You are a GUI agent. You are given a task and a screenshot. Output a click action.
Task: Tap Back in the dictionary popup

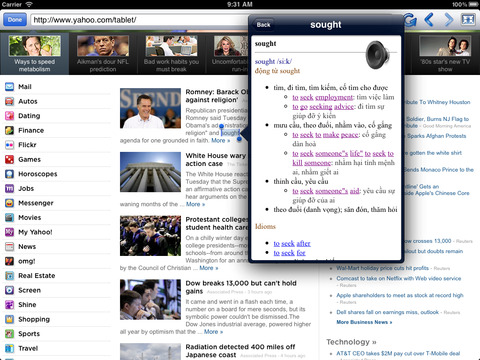pos(264,25)
